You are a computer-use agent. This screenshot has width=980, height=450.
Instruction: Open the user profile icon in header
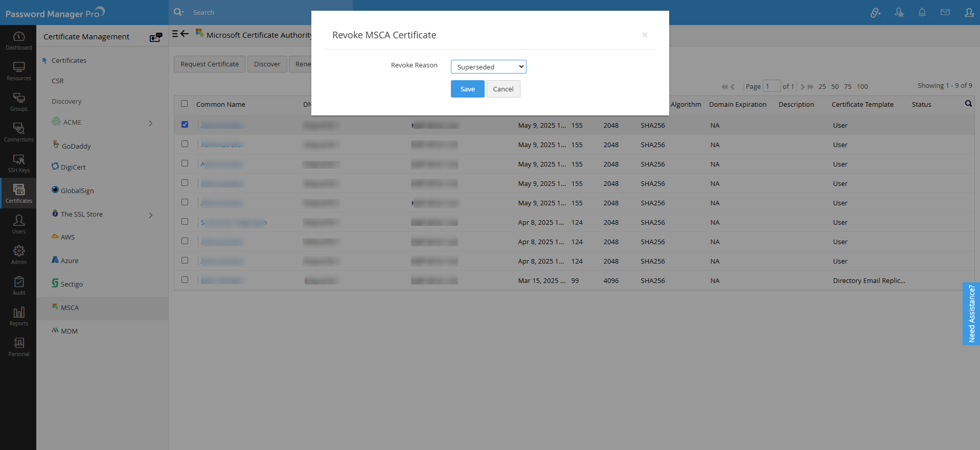[969, 12]
